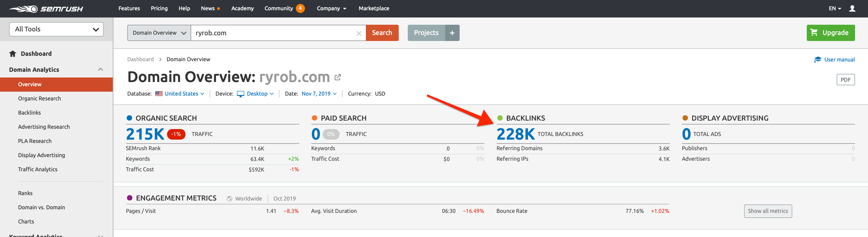Click the SEMrush logo
868x237 pixels.
coord(46,9)
